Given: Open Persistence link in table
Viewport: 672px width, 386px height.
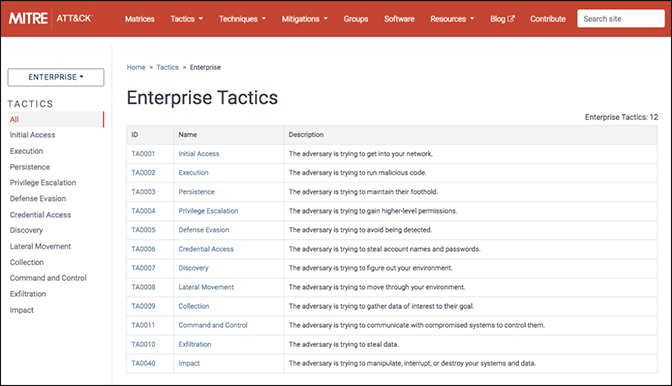Looking at the screenshot, I should 197,192.
